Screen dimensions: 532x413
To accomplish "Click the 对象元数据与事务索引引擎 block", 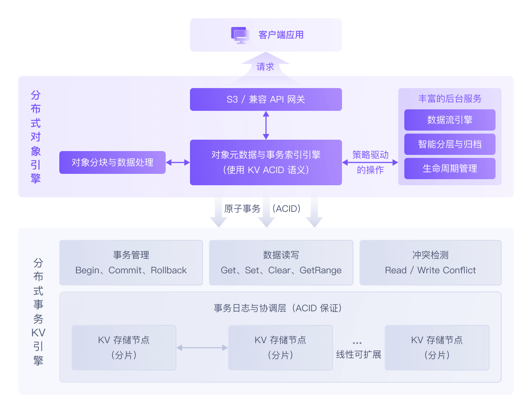I will pyautogui.click(x=266, y=162).
